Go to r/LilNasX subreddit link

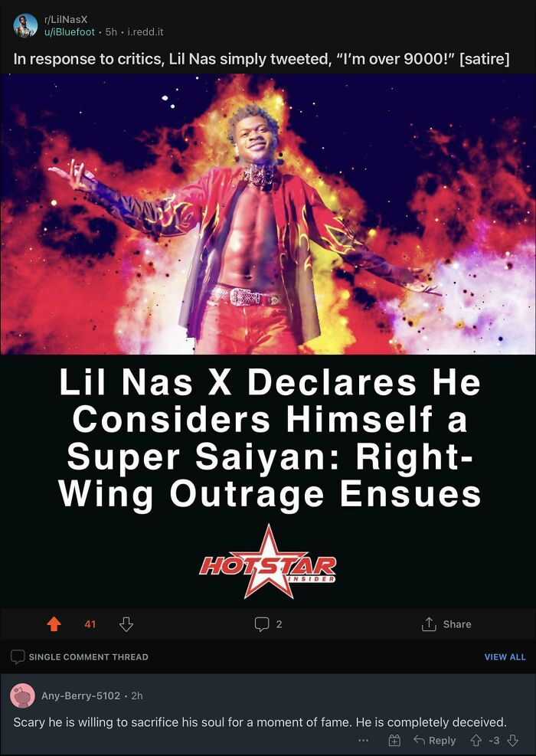click(65, 20)
